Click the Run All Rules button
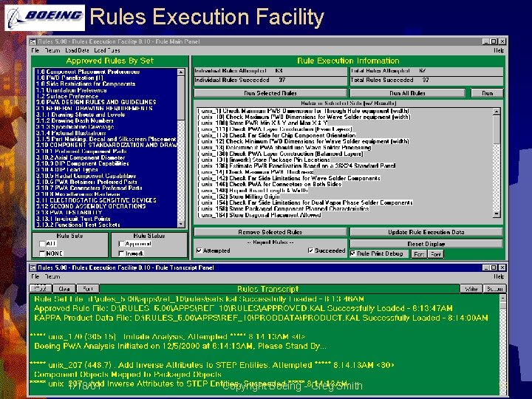 tap(407, 93)
